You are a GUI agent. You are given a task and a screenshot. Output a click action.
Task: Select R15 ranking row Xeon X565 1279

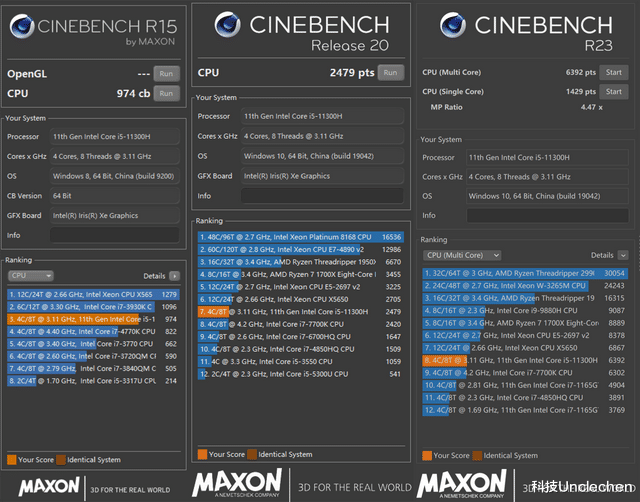coord(93,295)
